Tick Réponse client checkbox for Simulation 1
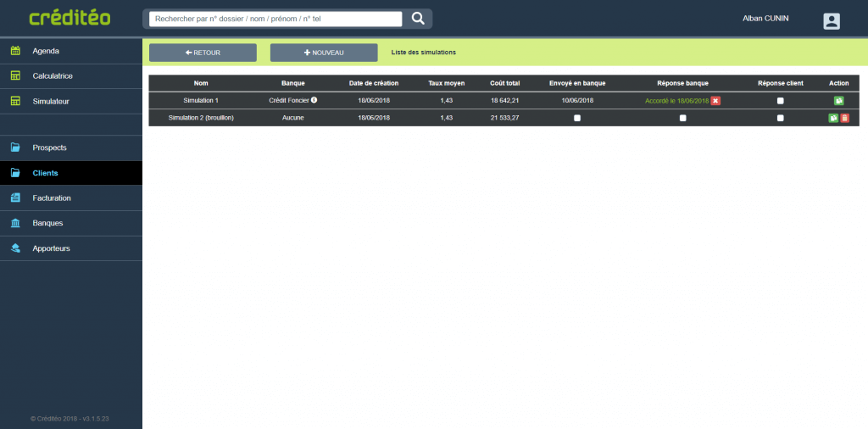The image size is (868, 429). point(781,101)
